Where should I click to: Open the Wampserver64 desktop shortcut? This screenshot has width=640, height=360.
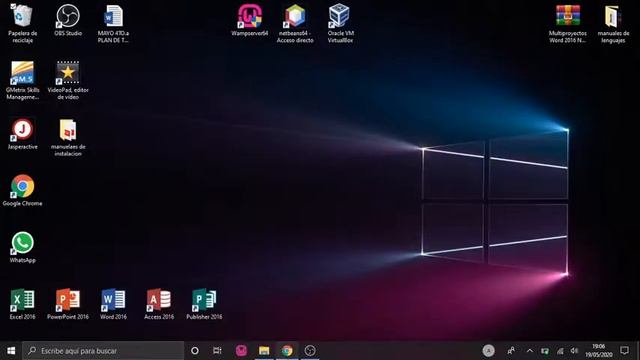tap(249, 20)
